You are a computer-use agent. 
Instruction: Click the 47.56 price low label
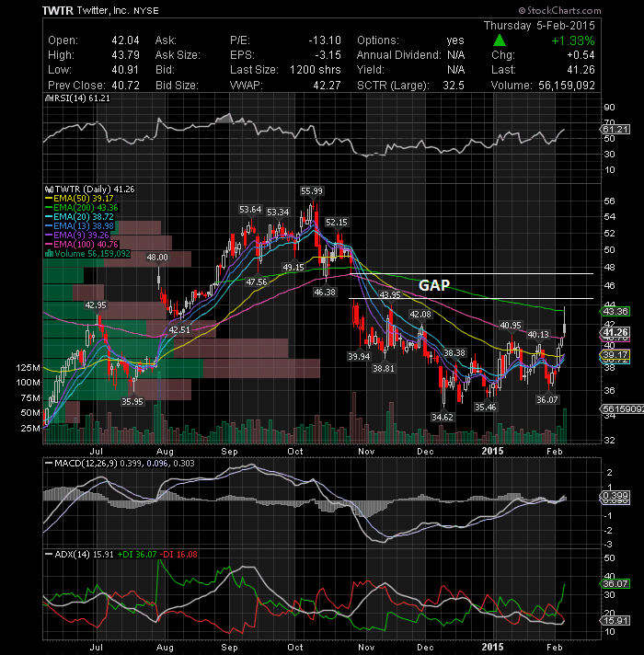(x=256, y=282)
